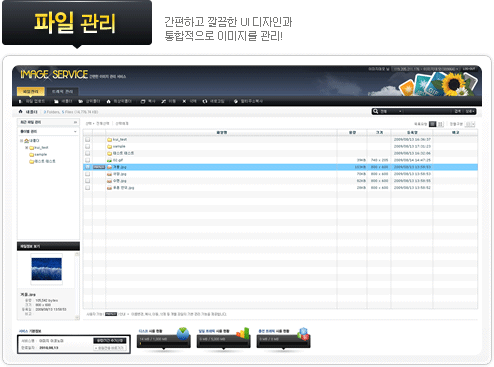Check the kui_test row checkbox

click(x=87, y=139)
